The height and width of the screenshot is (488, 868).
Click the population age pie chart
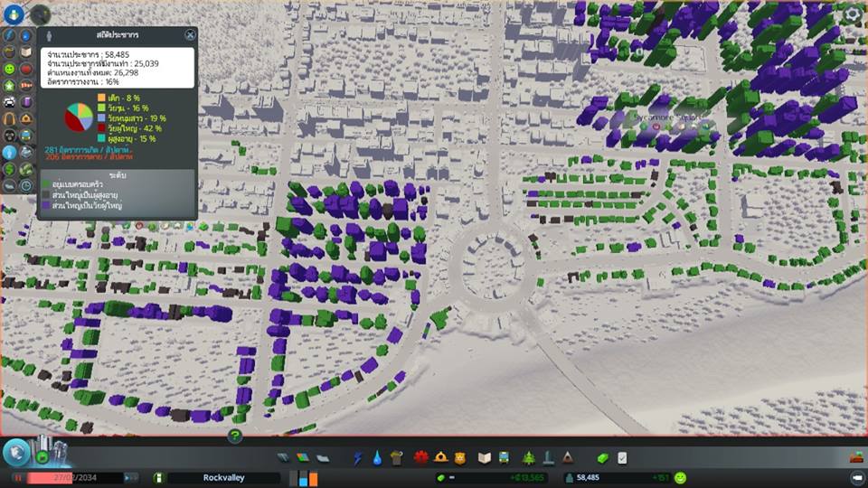tap(79, 117)
